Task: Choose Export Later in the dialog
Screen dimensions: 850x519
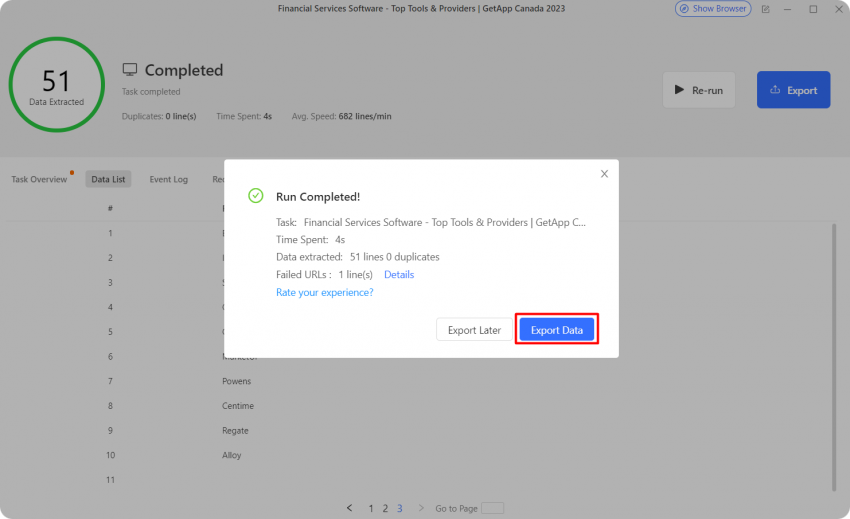Action: point(474,330)
